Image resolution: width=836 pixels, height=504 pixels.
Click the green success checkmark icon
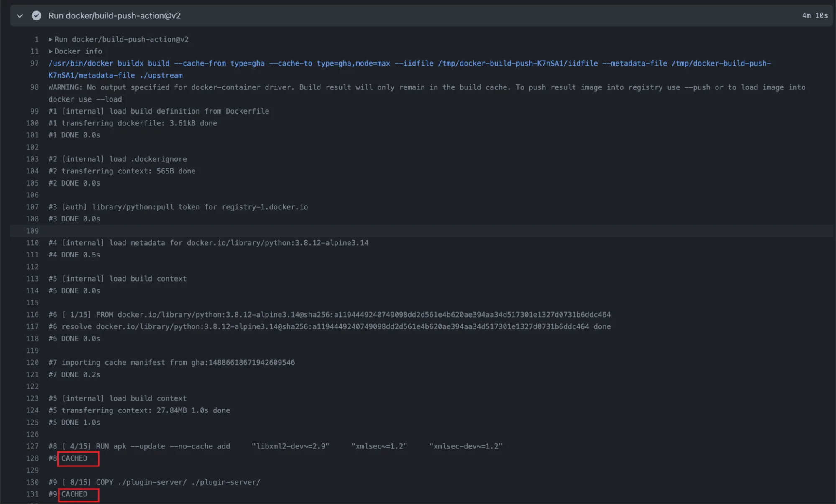coord(36,16)
